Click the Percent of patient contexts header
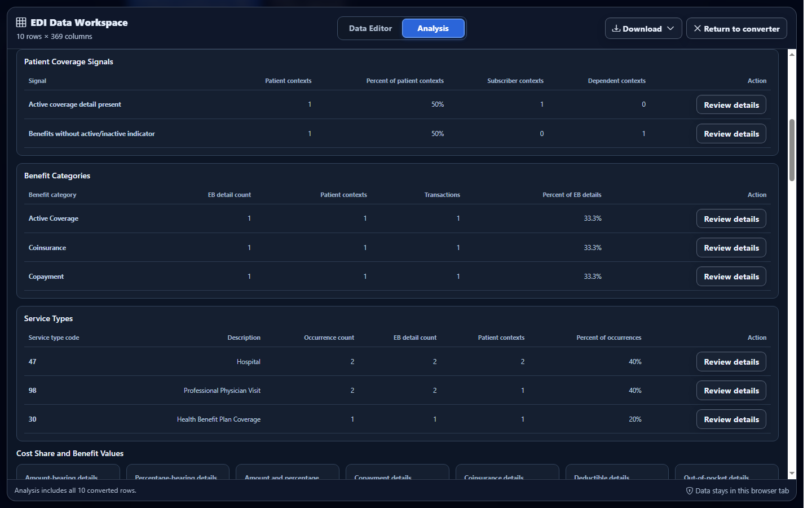 pyautogui.click(x=405, y=81)
